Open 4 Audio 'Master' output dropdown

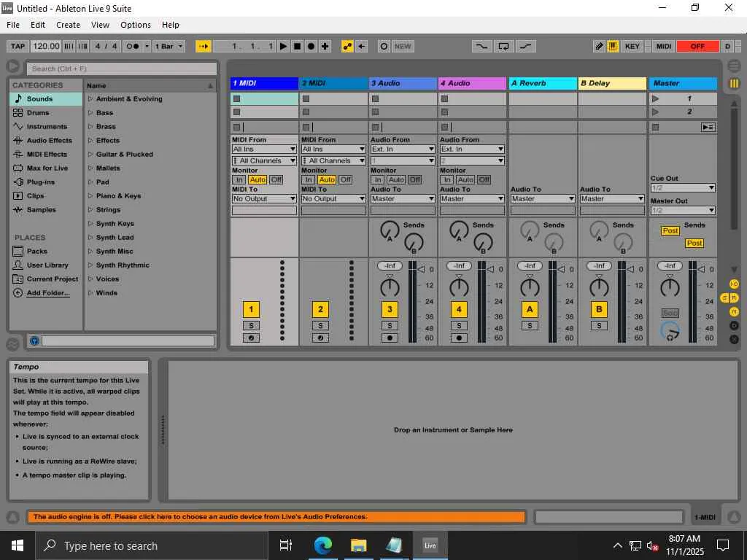click(x=472, y=198)
